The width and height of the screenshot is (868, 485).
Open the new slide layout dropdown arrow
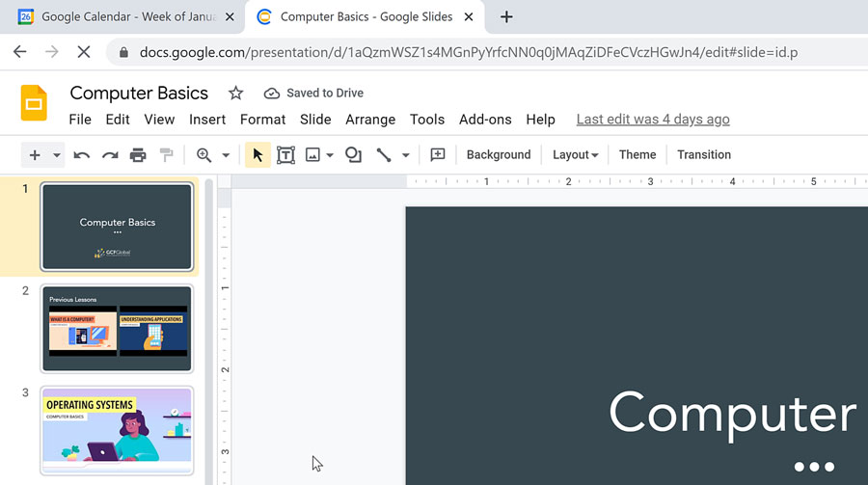(x=57, y=155)
